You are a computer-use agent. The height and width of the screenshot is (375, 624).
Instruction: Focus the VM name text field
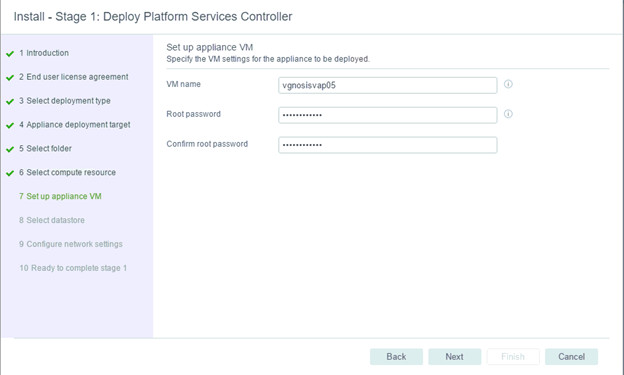click(388, 85)
